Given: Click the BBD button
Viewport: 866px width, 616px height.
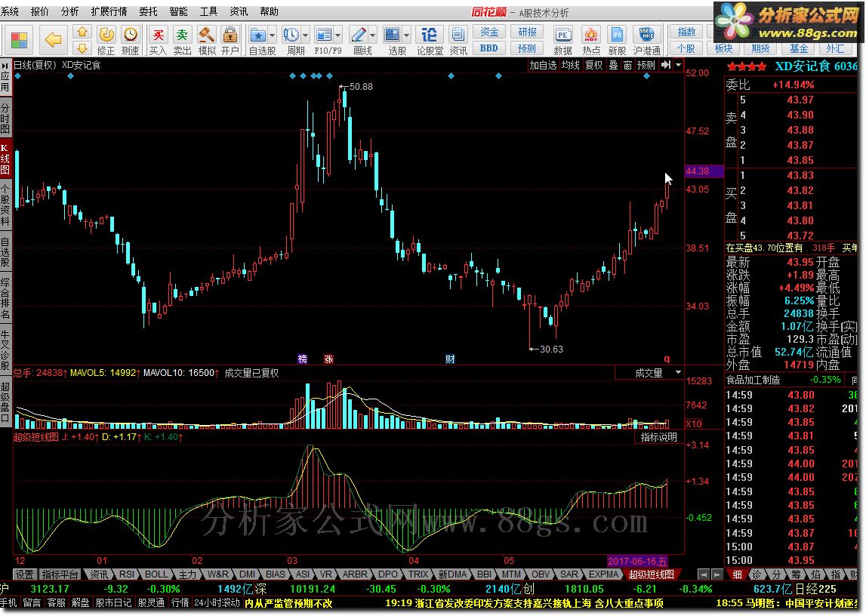Looking at the screenshot, I should pyautogui.click(x=488, y=48).
